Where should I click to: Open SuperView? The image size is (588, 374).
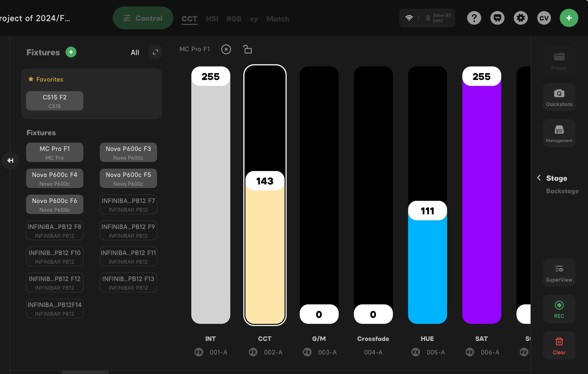[559, 273]
